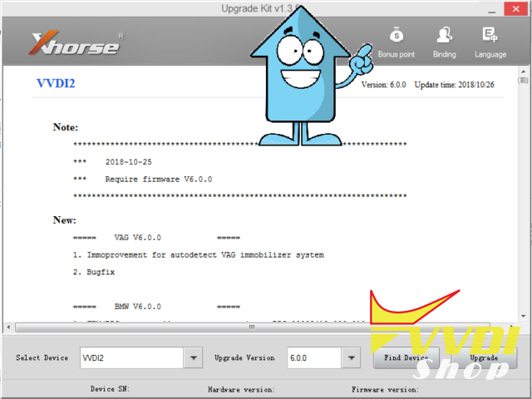
Task: Click the horizontal scrollbar left arrow
Action: (8, 328)
